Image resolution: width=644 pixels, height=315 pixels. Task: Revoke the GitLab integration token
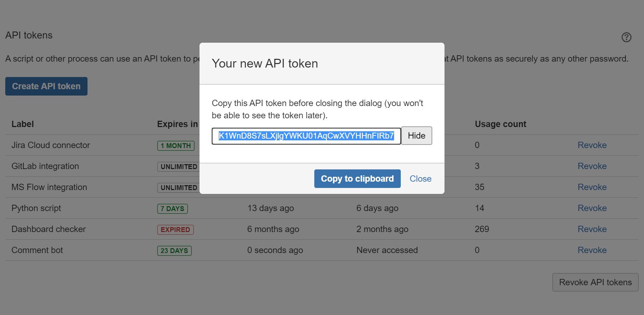[x=592, y=166]
